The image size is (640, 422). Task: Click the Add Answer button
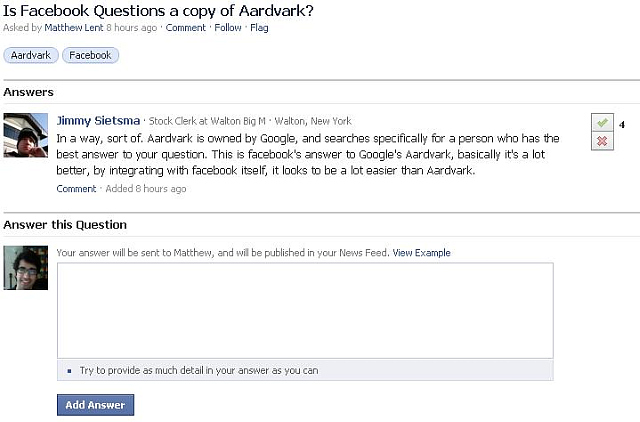(x=96, y=405)
